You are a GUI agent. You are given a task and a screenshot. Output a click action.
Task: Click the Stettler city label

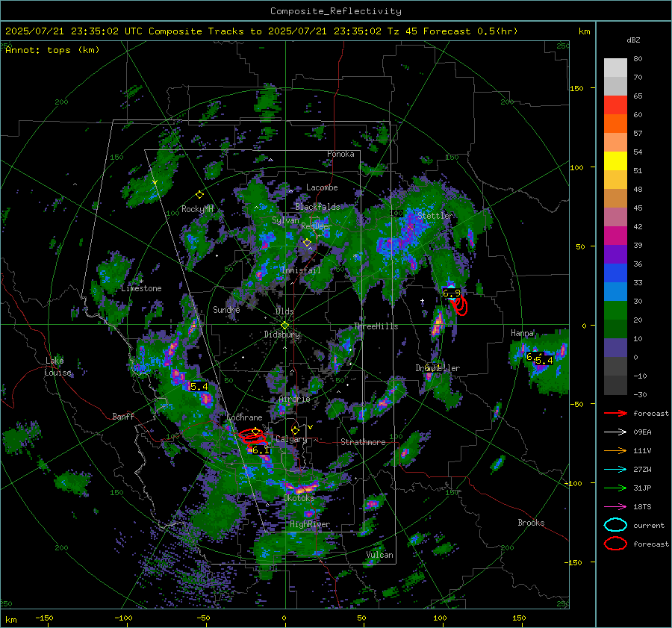(x=435, y=216)
